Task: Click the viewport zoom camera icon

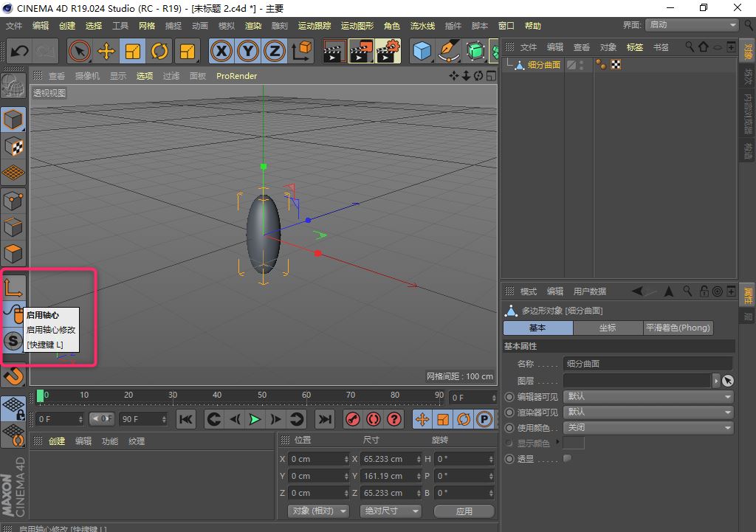Action: coord(466,76)
